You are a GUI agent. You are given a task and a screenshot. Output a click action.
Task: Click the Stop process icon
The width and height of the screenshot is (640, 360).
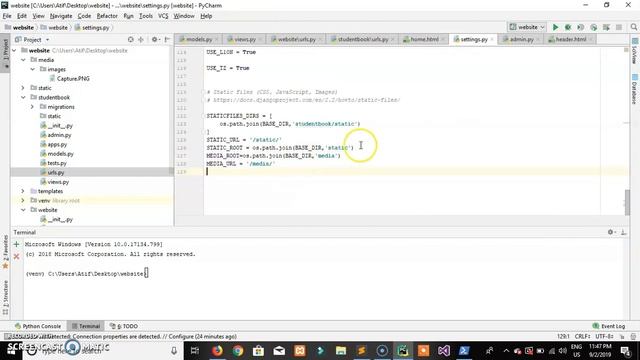[619, 27]
